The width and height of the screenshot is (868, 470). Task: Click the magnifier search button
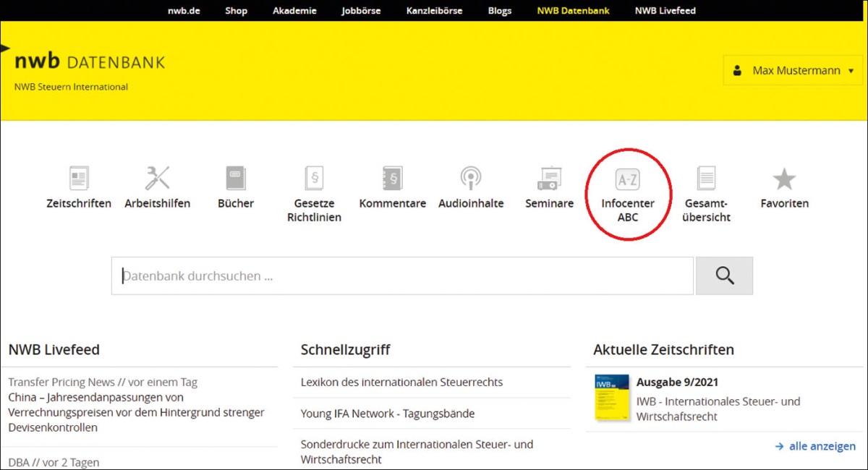(724, 275)
